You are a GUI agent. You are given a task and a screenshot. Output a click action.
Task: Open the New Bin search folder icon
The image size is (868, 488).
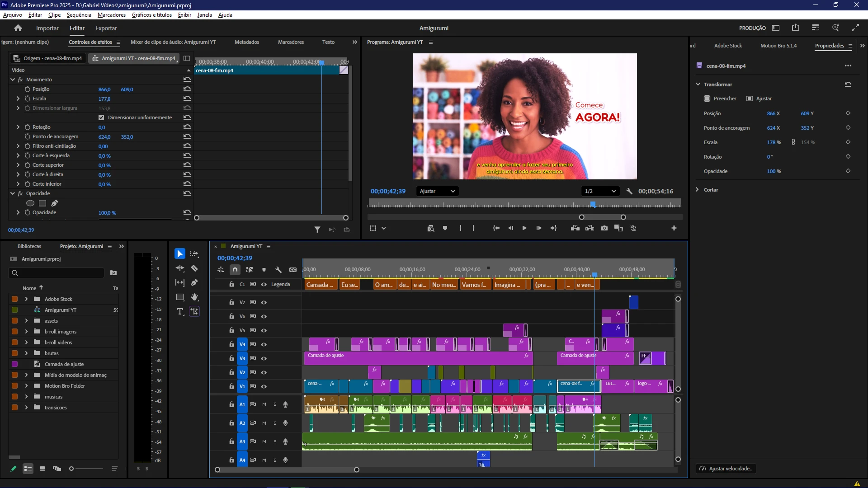point(113,273)
